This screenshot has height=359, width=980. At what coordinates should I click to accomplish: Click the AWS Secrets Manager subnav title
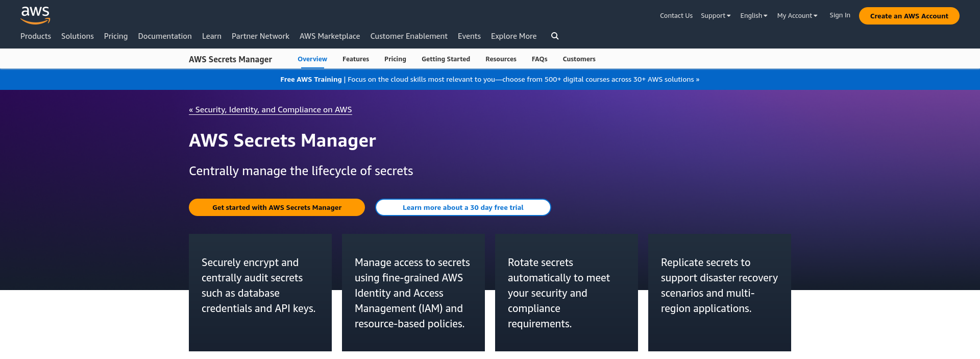point(230,59)
